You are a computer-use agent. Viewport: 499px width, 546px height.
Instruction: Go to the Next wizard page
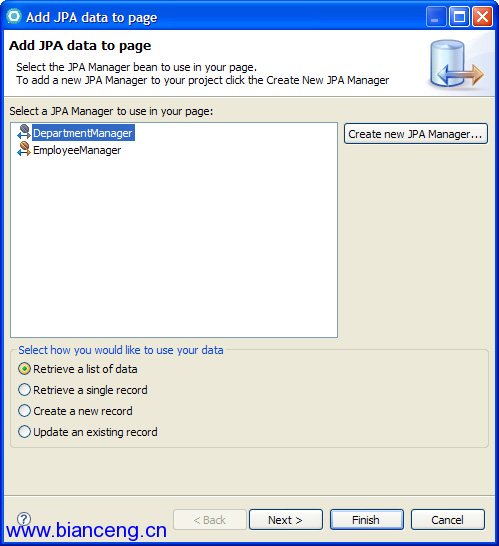pos(286,520)
